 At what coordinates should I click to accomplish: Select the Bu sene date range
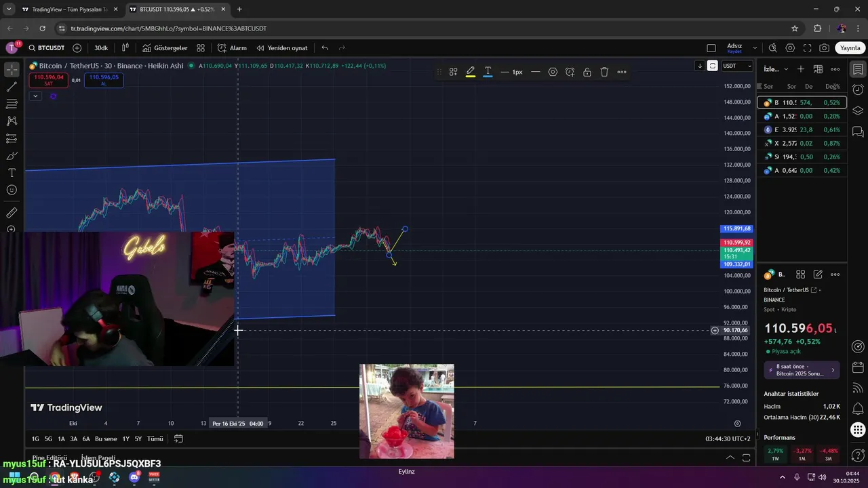click(x=106, y=439)
